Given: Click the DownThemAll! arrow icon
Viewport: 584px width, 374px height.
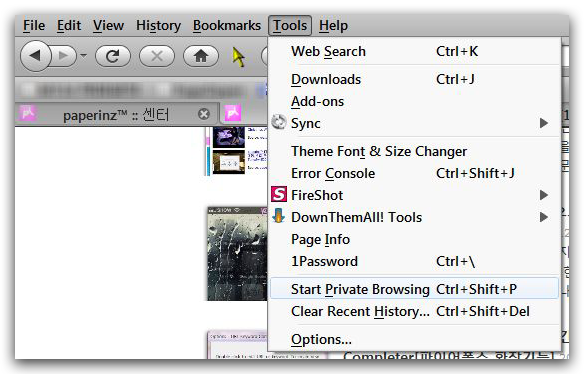Looking at the screenshot, I should [279, 216].
